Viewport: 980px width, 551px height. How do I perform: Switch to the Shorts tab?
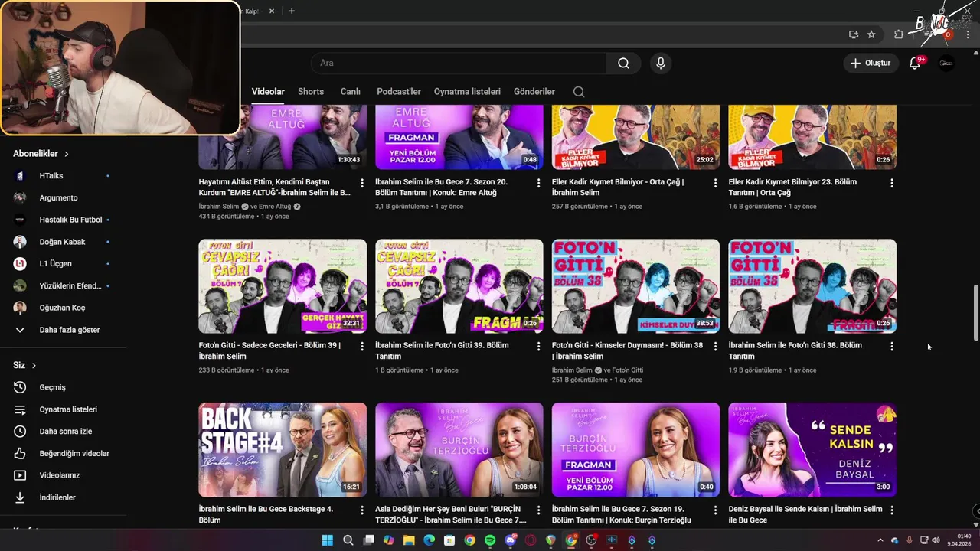click(311, 91)
